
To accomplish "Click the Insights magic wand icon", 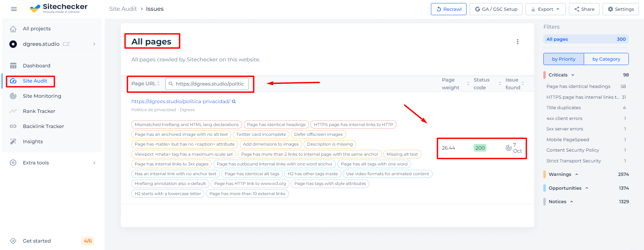I will 13,142.
